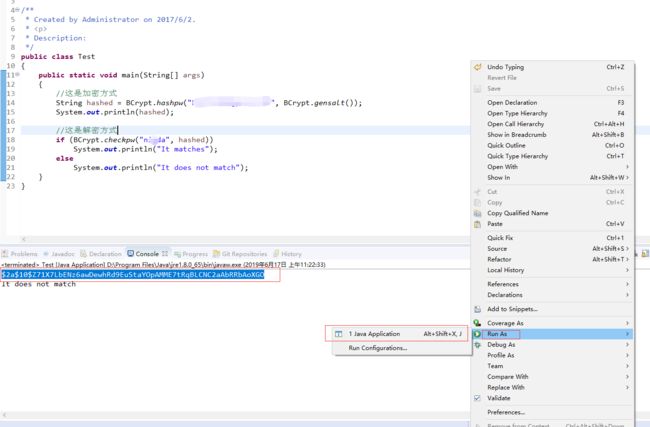Select Paste from the context menu
The height and width of the screenshot is (427, 650).
pos(553,224)
